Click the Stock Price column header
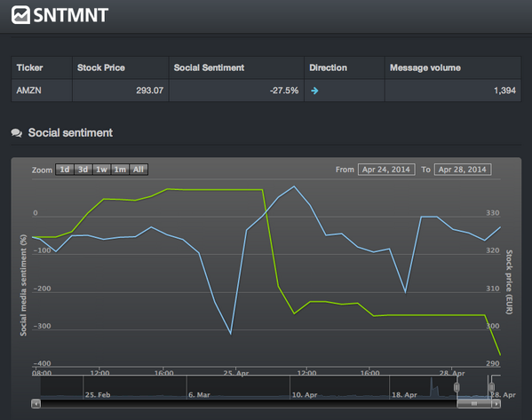532x420 pixels. pyautogui.click(x=121, y=67)
